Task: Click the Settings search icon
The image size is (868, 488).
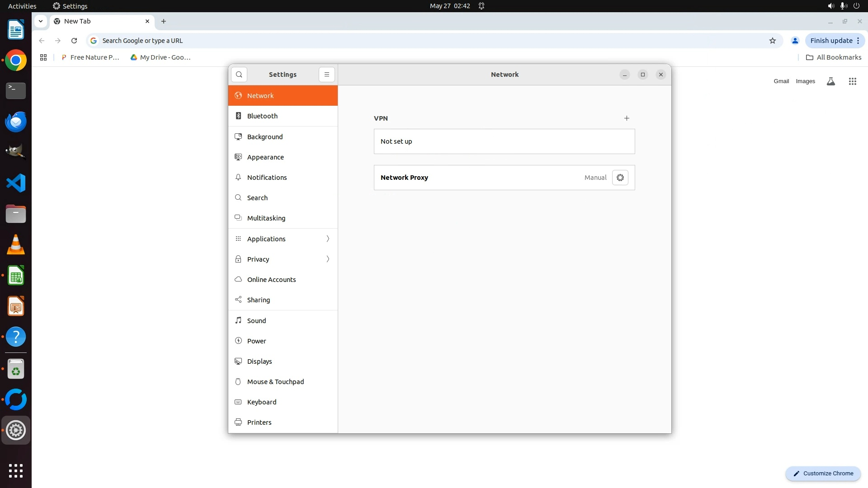Action: (x=239, y=75)
